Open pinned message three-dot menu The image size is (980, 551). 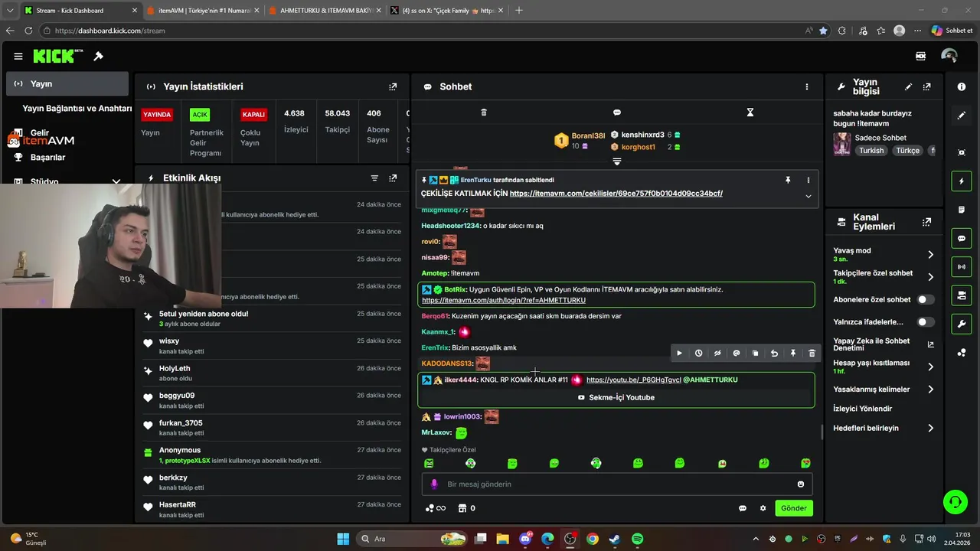tap(808, 180)
